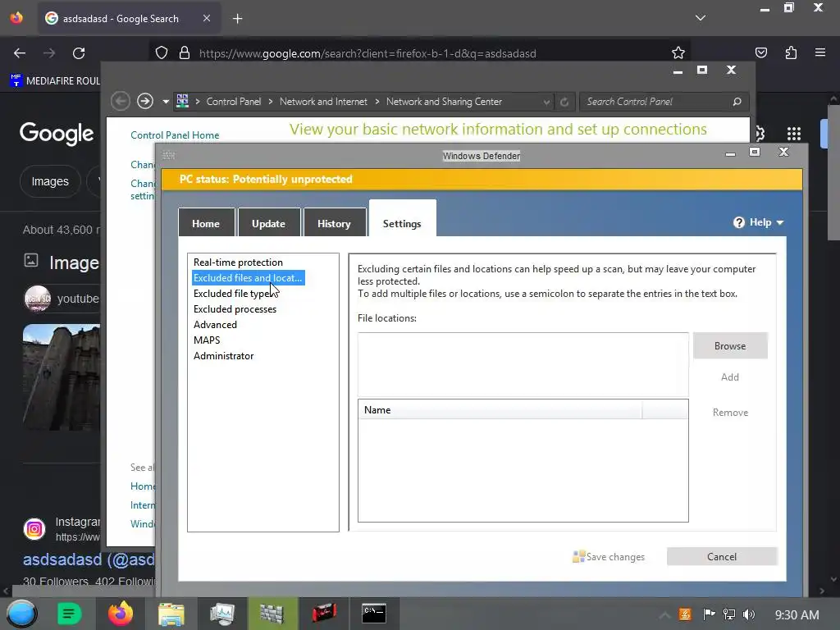This screenshot has height=630, width=840.
Task: Switch to Firefox on the taskbar
Action: [120, 614]
